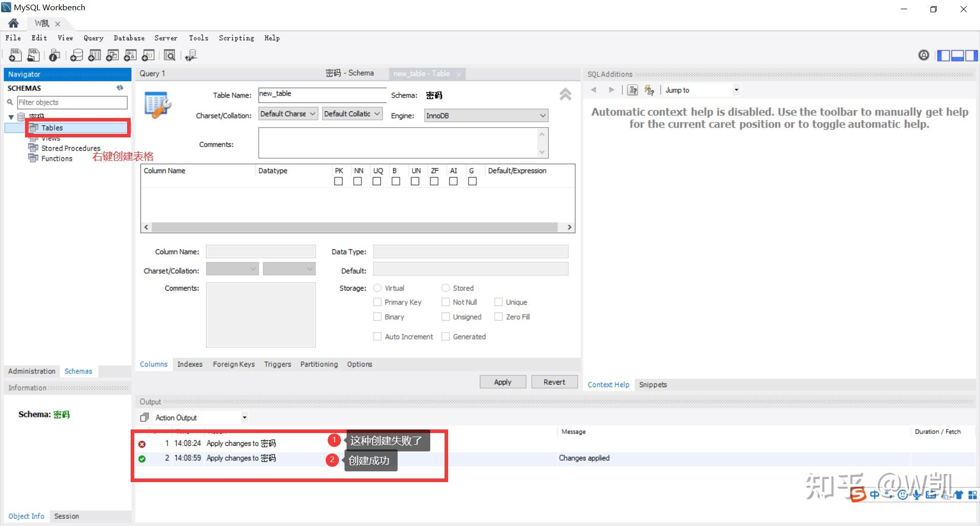Focus the Table Name input field
This screenshot has width=980, height=526.
click(x=322, y=95)
